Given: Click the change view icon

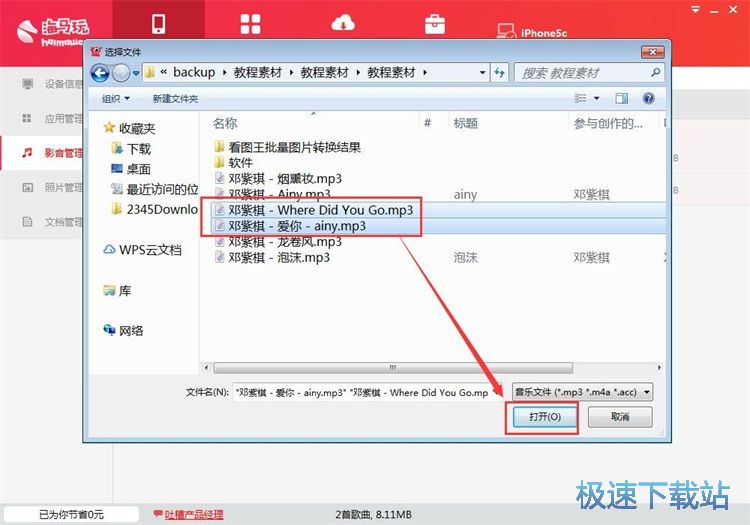Looking at the screenshot, I should [x=580, y=98].
